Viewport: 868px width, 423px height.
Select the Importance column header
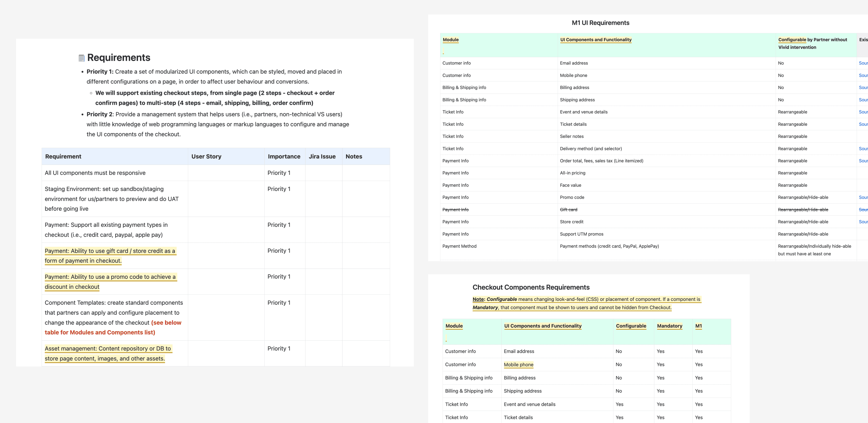[284, 156]
